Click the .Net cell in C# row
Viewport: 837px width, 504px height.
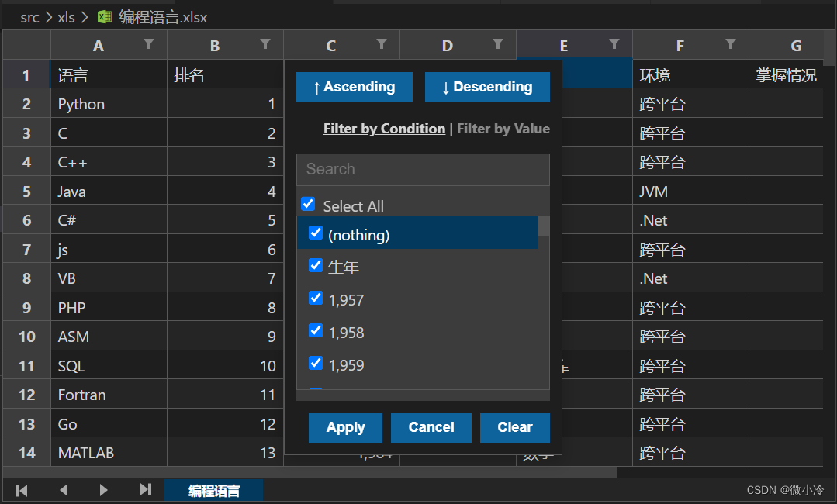coord(690,220)
